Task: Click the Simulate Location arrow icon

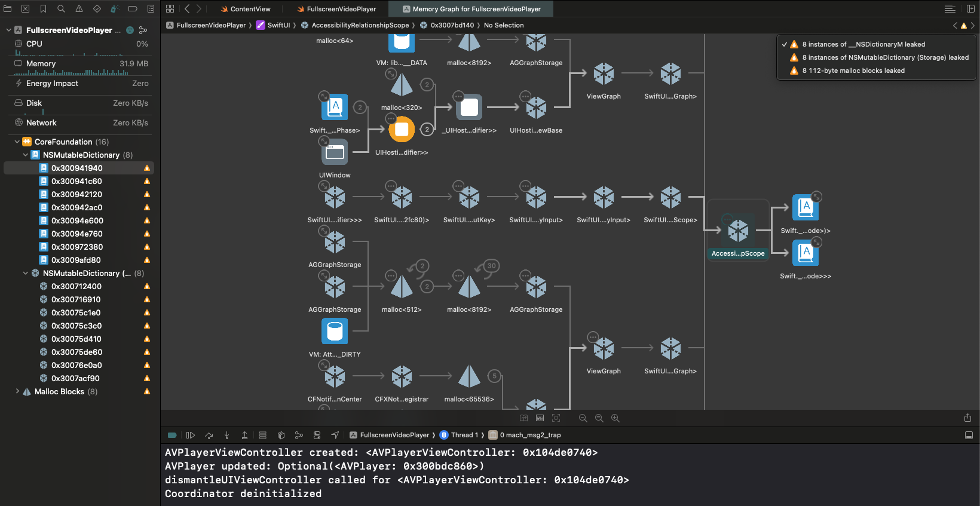Action: pos(335,435)
